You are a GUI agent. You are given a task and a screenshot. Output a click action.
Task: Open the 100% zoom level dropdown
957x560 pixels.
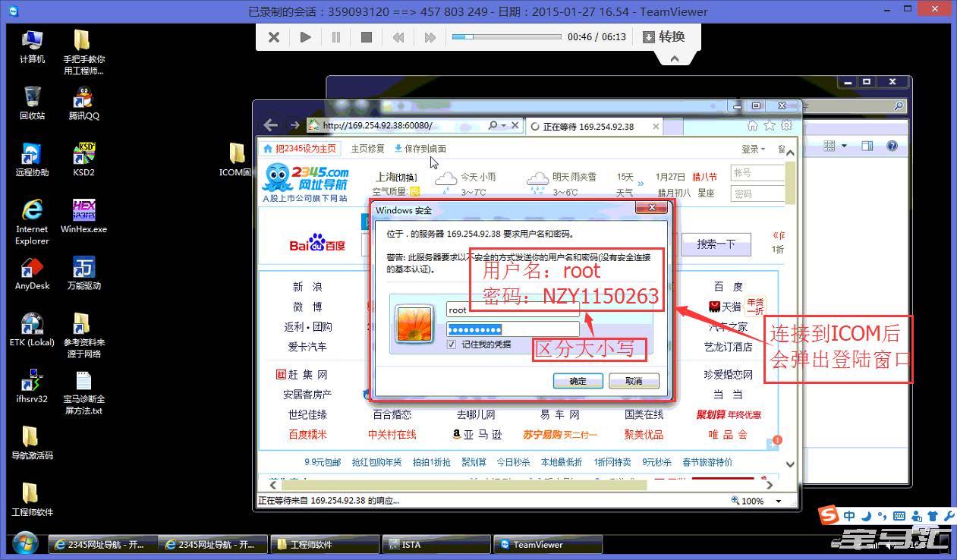click(x=779, y=501)
